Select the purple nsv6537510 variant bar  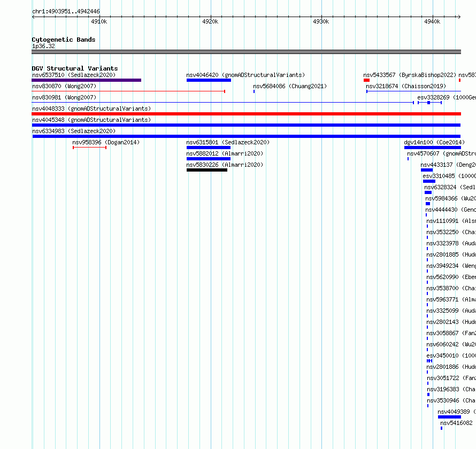[86, 80]
